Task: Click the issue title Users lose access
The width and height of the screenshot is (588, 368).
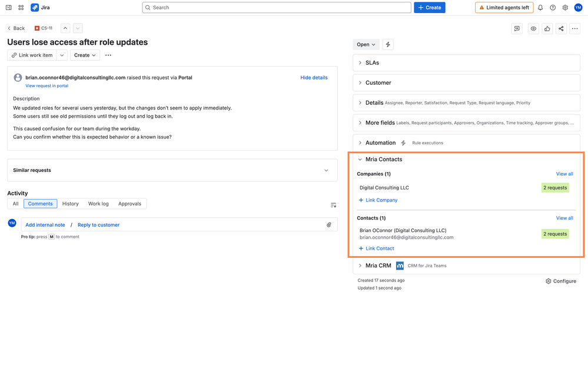Action: click(x=78, y=42)
